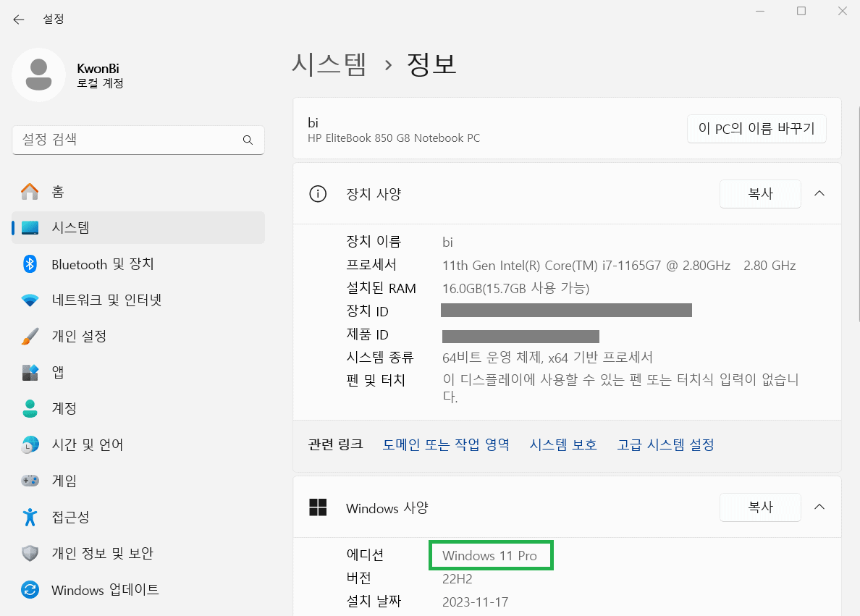Click the 22H2 version value
The height and width of the screenshot is (616, 860).
click(x=458, y=578)
